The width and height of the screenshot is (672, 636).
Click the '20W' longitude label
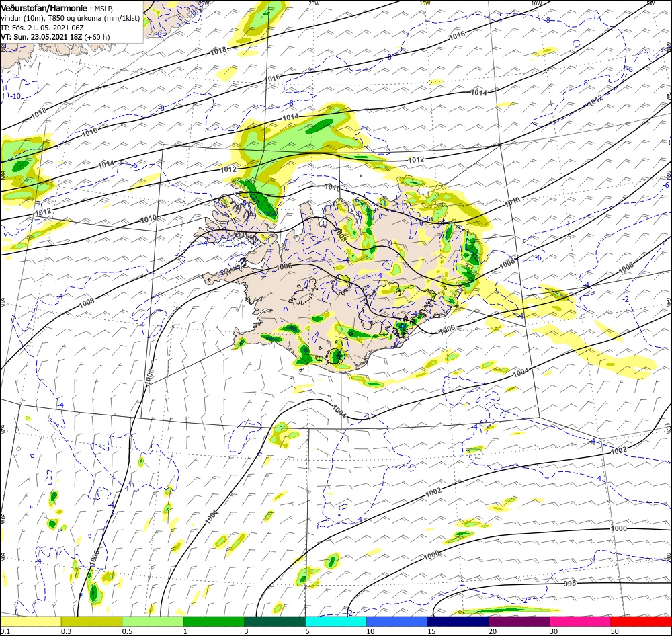click(314, 3)
